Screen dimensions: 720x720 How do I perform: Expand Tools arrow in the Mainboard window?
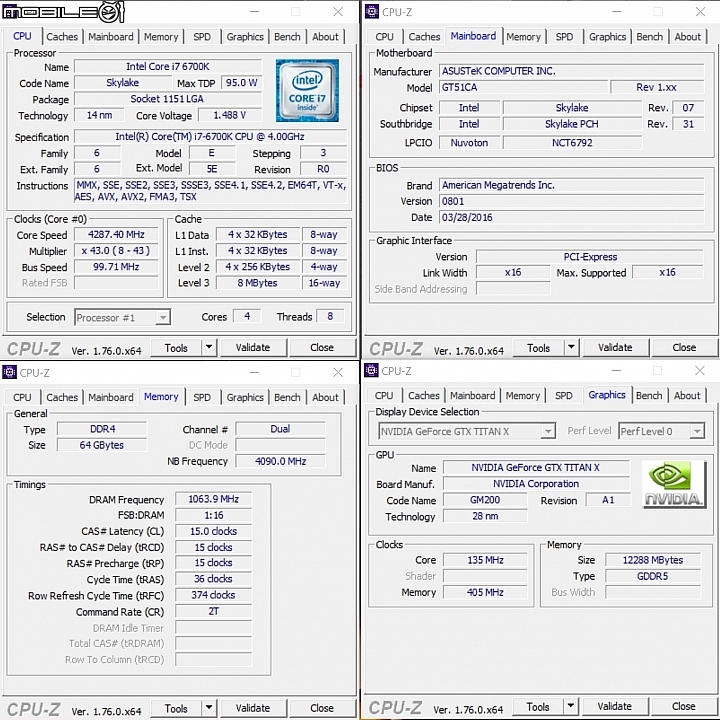click(x=571, y=348)
